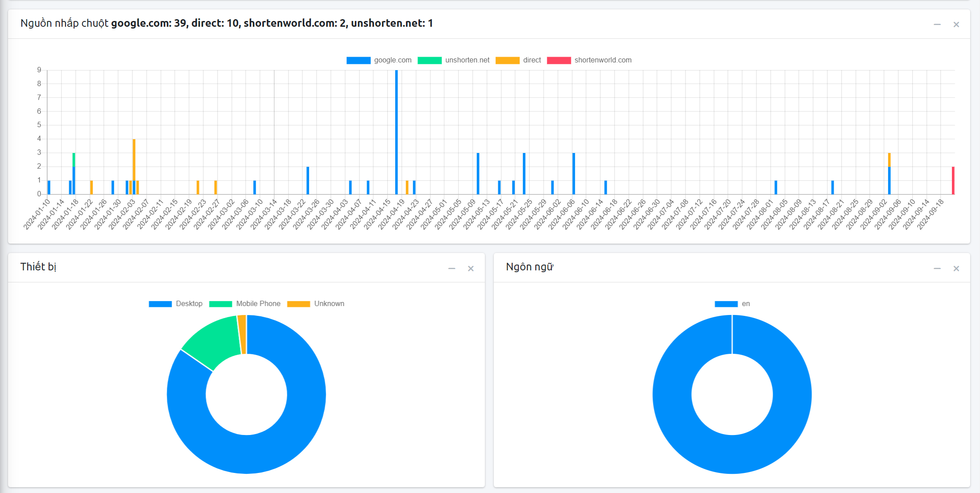Click the 2024-04-19 axis date label
Viewport: 980px width, 493px height.
[x=392, y=215]
